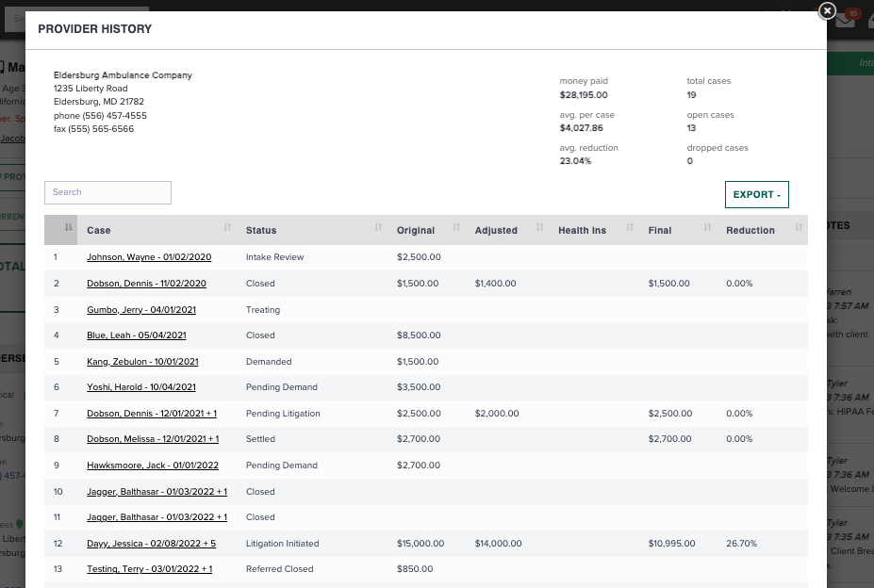The image size is (874, 588).
Task: Open case Kang, Zebulon - 10/01/2021
Action: pos(142,361)
